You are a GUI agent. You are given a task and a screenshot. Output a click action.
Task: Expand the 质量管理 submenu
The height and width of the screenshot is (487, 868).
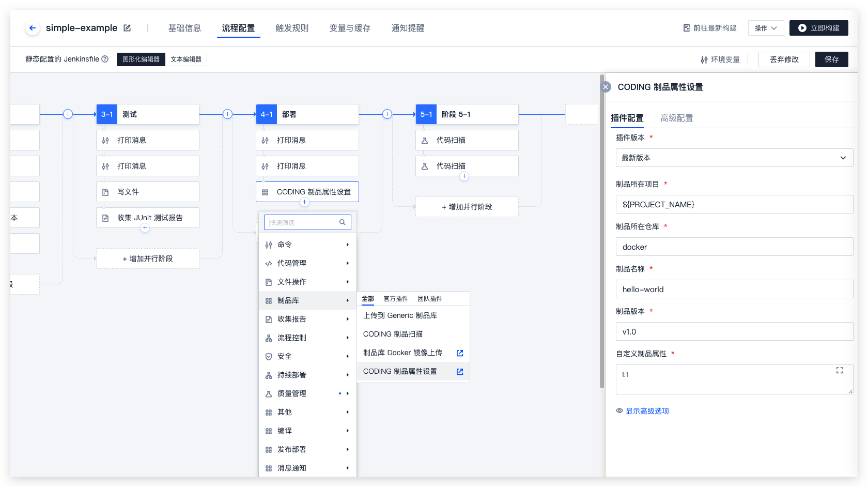coord(307,393)
